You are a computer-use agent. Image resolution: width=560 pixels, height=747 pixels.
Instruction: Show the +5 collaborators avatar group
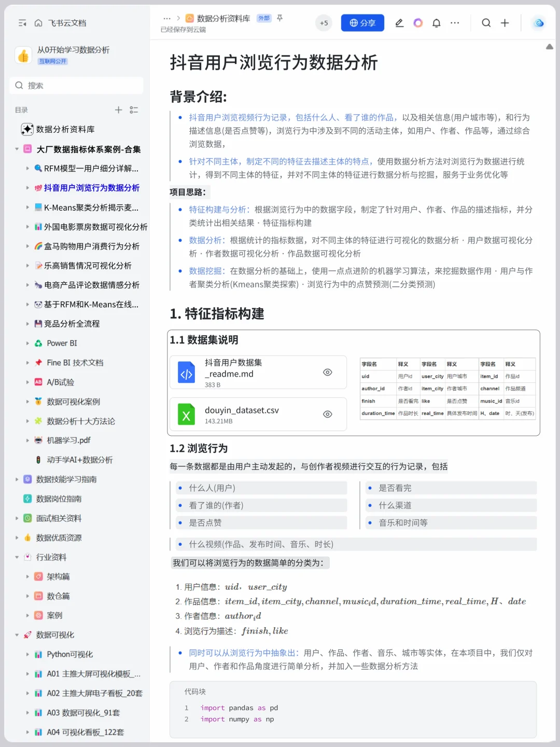324,23
